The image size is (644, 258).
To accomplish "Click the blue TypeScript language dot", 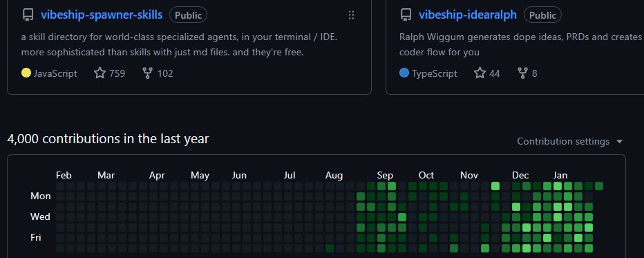I will coord(404,73).
